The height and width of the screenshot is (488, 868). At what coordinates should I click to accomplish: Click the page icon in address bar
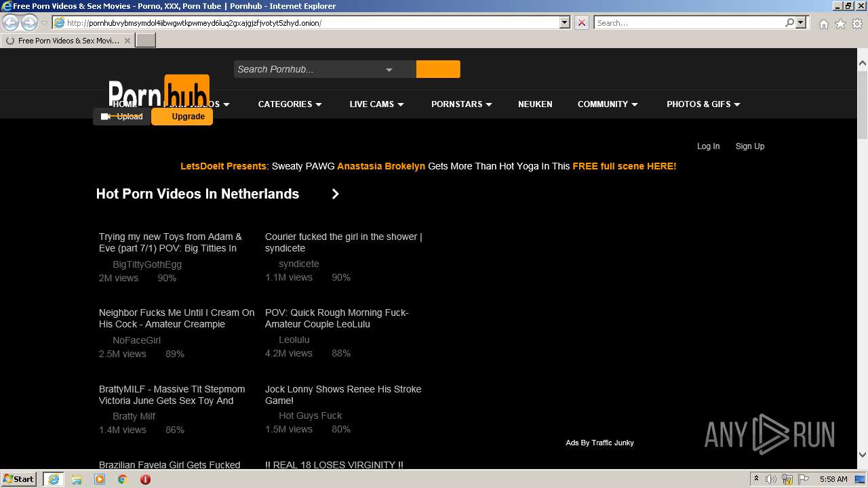[60, 22]
